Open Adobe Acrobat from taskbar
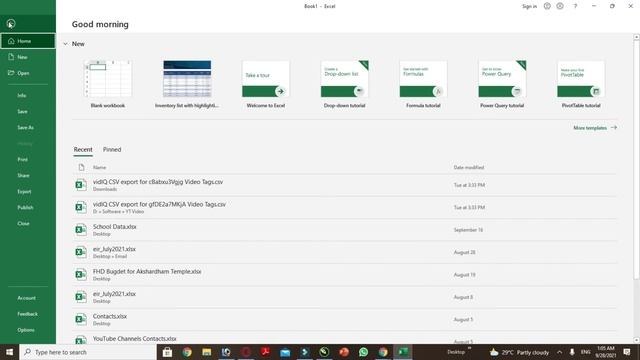This screenshot has height=360, width=640. [265, 352]
